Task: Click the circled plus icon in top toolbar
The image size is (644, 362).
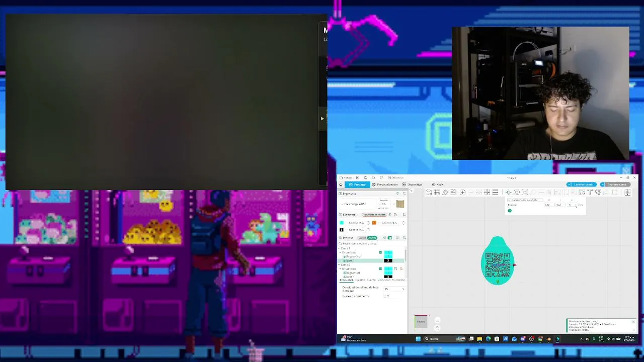Action: 462,192
